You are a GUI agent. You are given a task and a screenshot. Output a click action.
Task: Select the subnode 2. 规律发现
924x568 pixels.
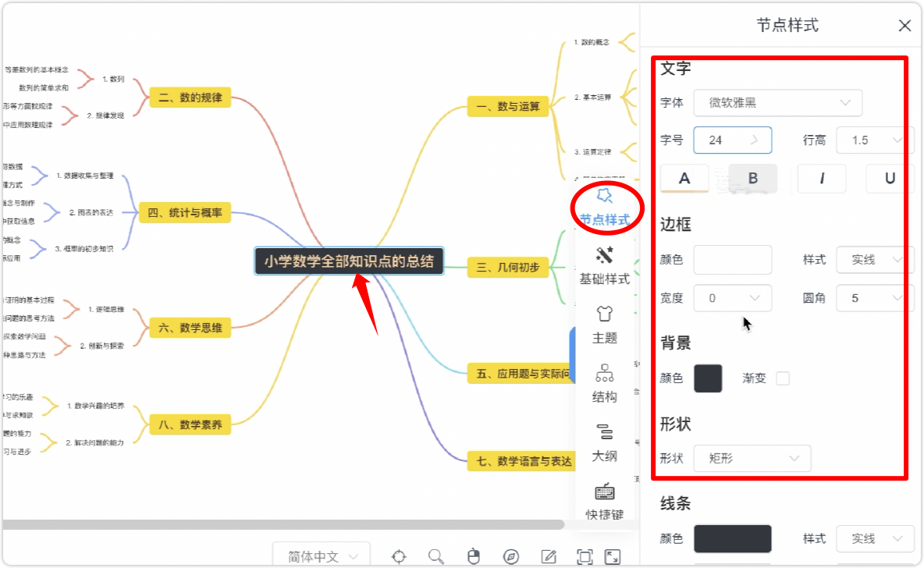click(105, 115)
